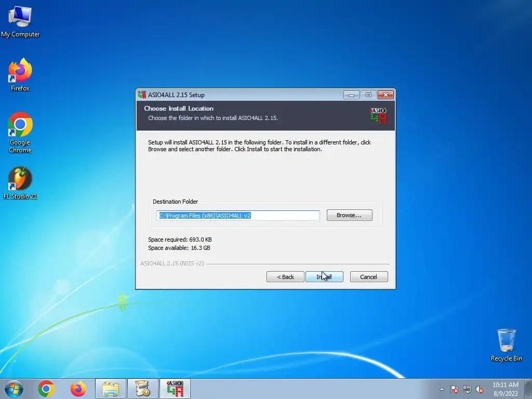
Task: Click the Show desktop strip
Action: pos(528,389)
